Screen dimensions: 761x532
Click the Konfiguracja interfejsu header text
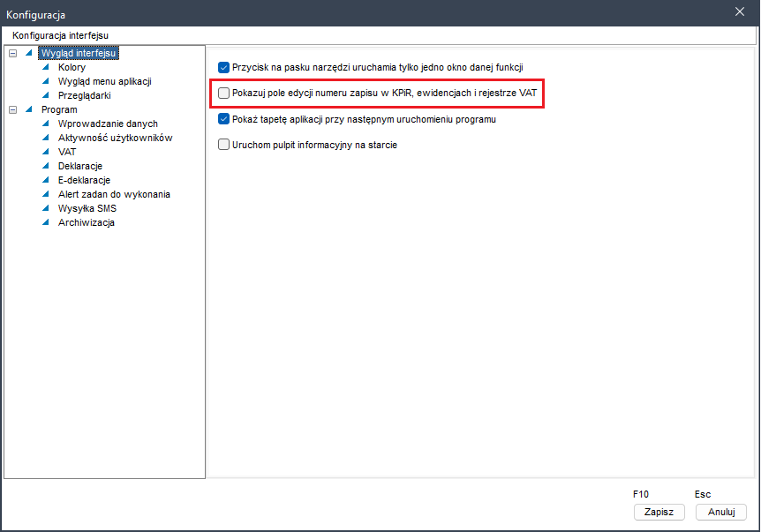(61, 35)
